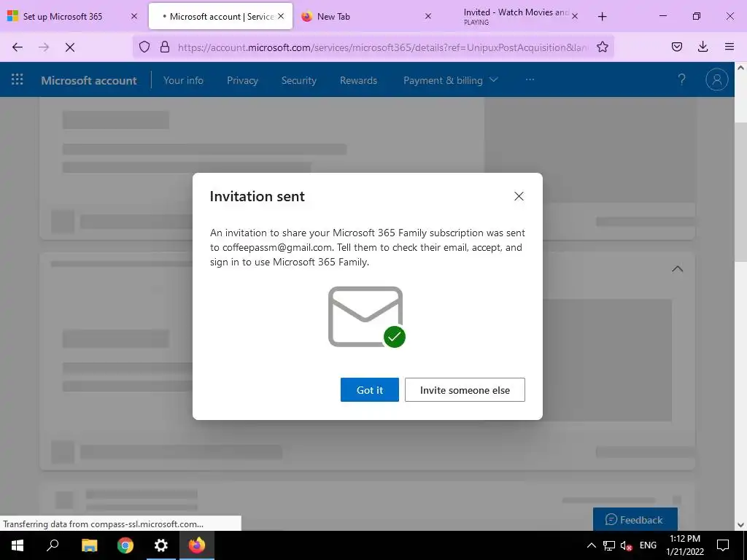Viewport: 747px width, 560px height.
Task: Click the page scrollbar down arrow
Action: click(x=741, y=525)
